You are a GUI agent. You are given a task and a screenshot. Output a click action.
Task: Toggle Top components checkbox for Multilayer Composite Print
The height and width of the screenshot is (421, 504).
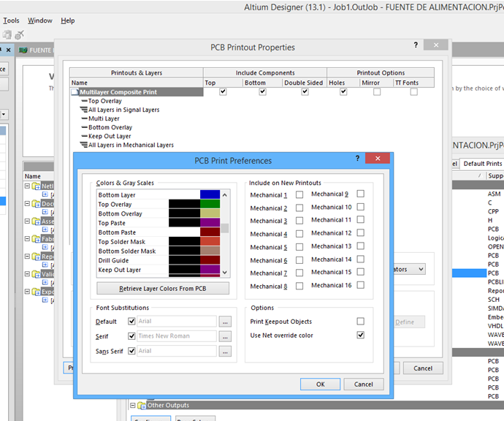tap(223, 92)
